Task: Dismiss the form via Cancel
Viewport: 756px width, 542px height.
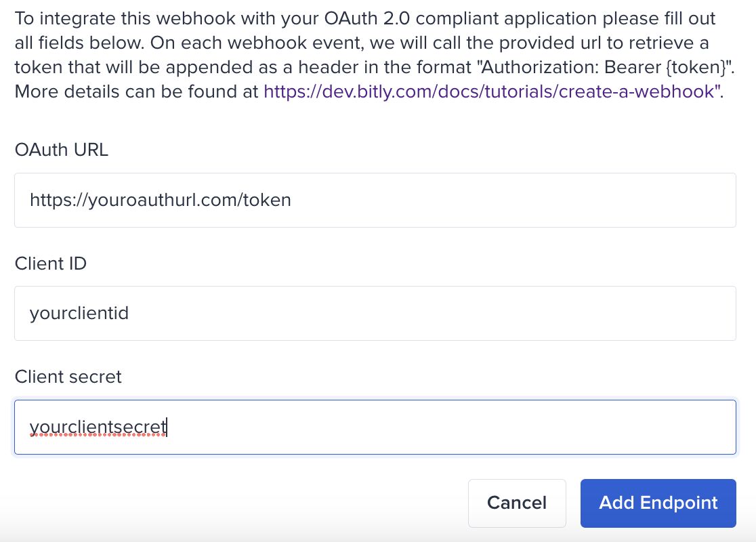Action: tap(516, 503)
